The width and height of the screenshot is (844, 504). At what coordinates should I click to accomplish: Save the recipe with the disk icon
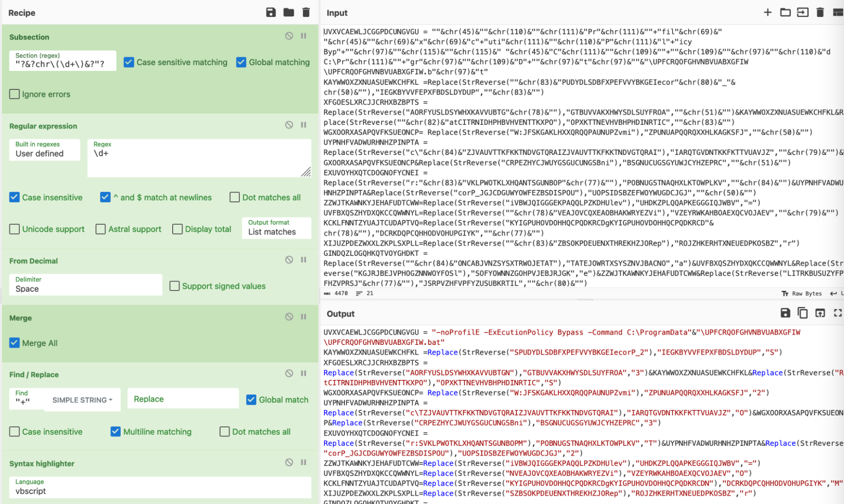click(x=271, y=12)
